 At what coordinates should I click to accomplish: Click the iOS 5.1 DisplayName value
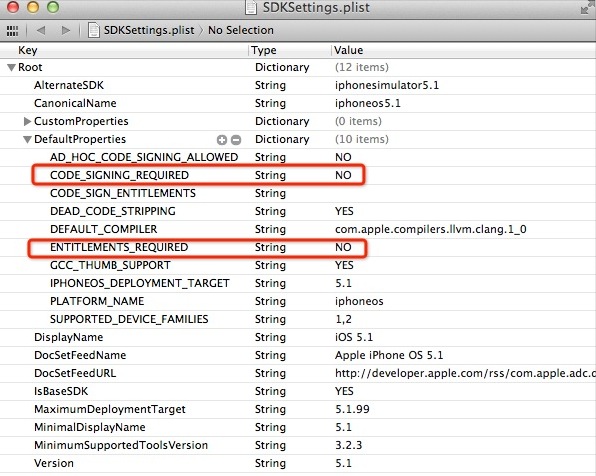(x=354, y=337)
